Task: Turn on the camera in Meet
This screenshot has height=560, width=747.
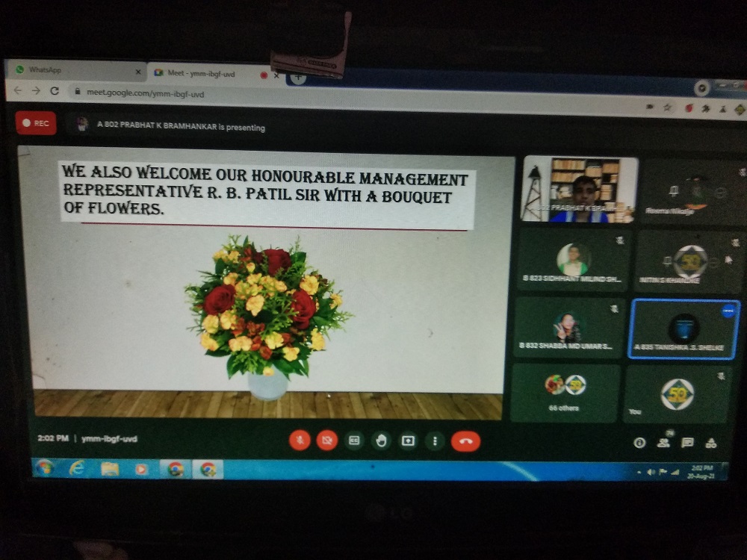Action: (326, 441)
